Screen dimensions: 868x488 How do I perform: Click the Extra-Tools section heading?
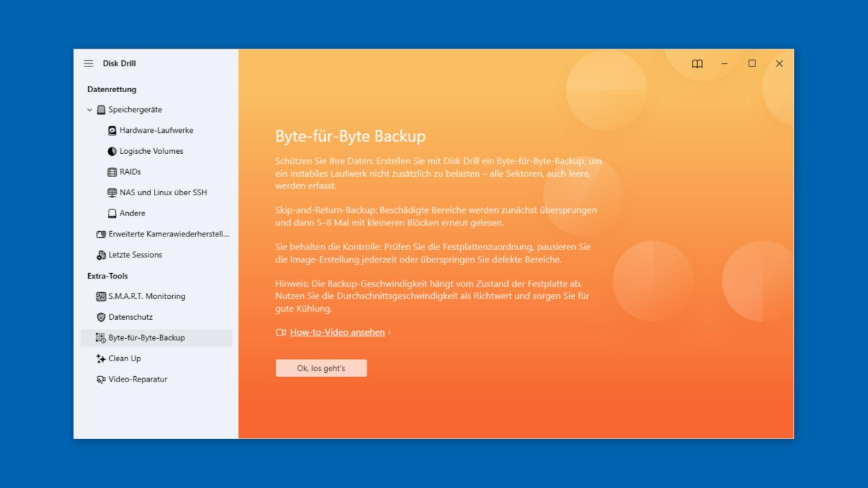point(108,276)
